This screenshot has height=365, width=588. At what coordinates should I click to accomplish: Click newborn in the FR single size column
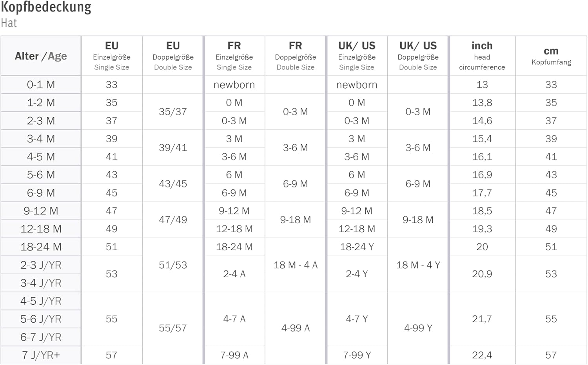click(234, 85)
